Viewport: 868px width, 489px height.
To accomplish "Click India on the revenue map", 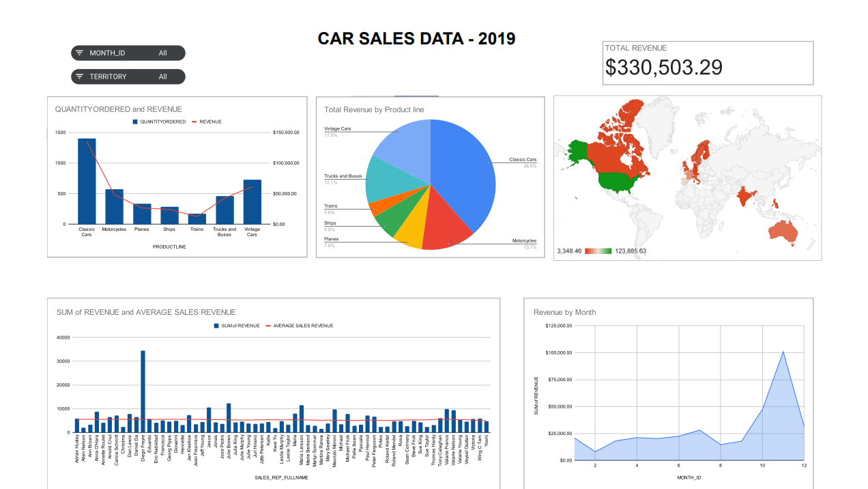I will click(x=745, y=197).
